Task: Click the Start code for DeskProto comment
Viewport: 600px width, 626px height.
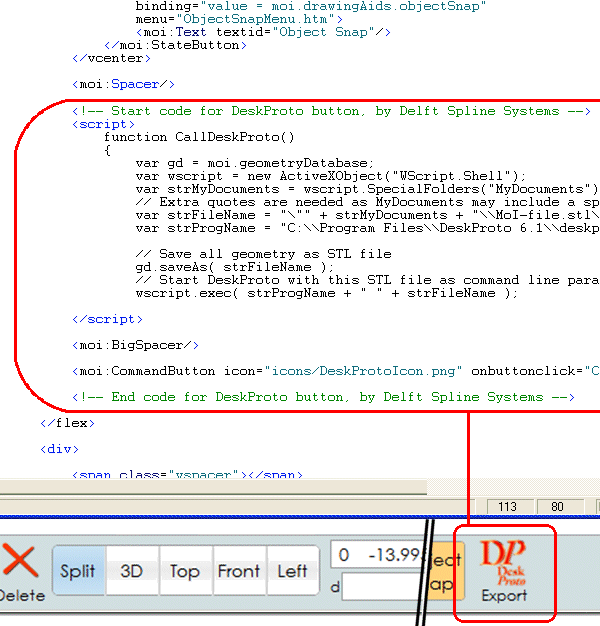Action: [330, 111]
